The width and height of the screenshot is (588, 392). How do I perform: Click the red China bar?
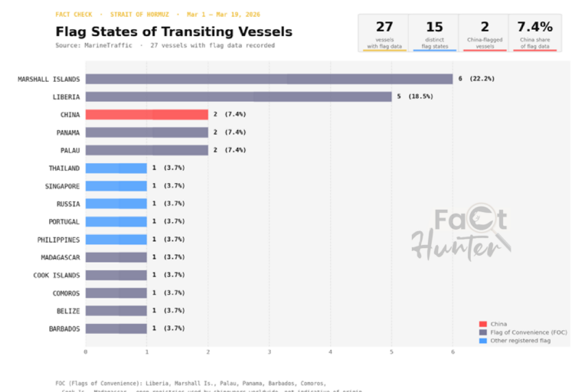point(146,114)
